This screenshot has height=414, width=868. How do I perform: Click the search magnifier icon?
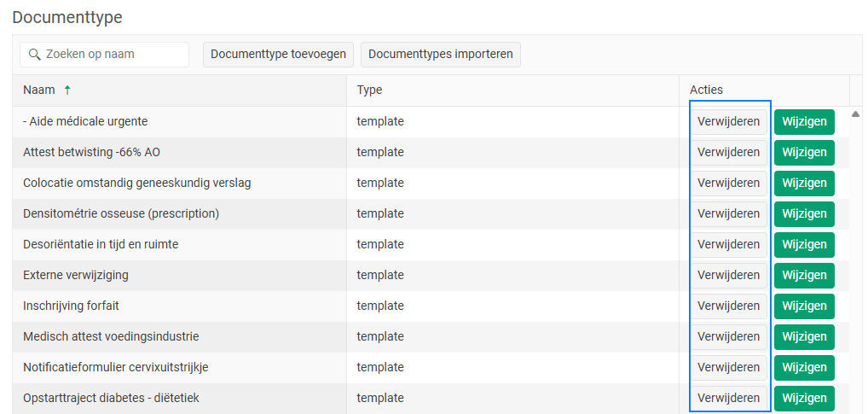point(35,55)
